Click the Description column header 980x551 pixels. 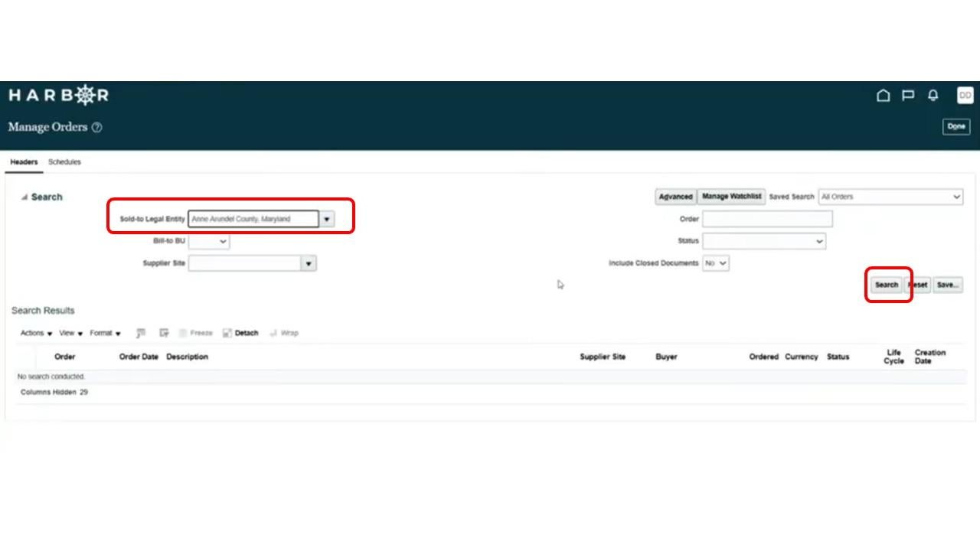[187, 357]
